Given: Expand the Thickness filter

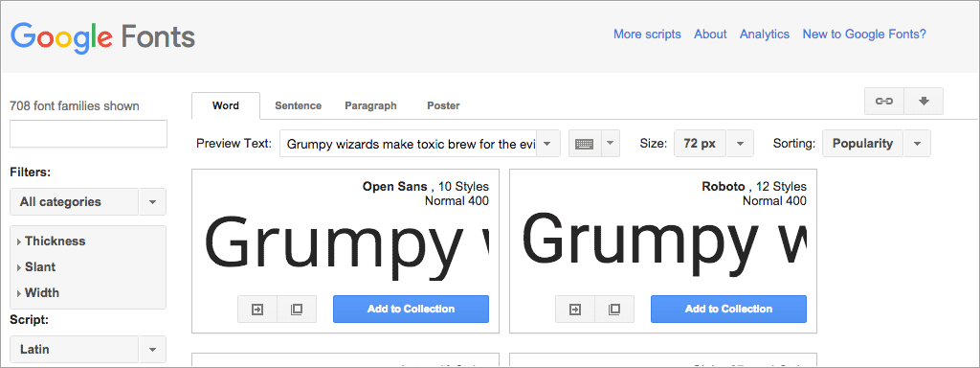Looking at the screenshot, I should pos(52,241).
